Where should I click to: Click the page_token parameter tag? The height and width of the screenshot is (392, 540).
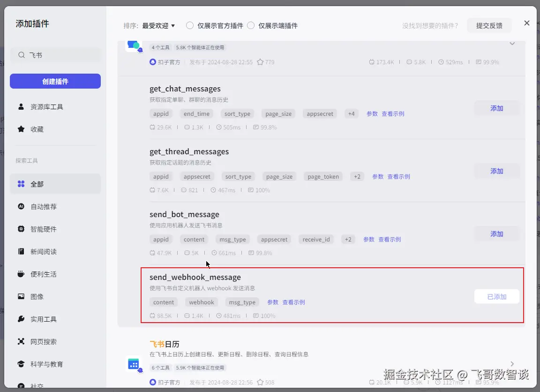click(x=323, y=177)
